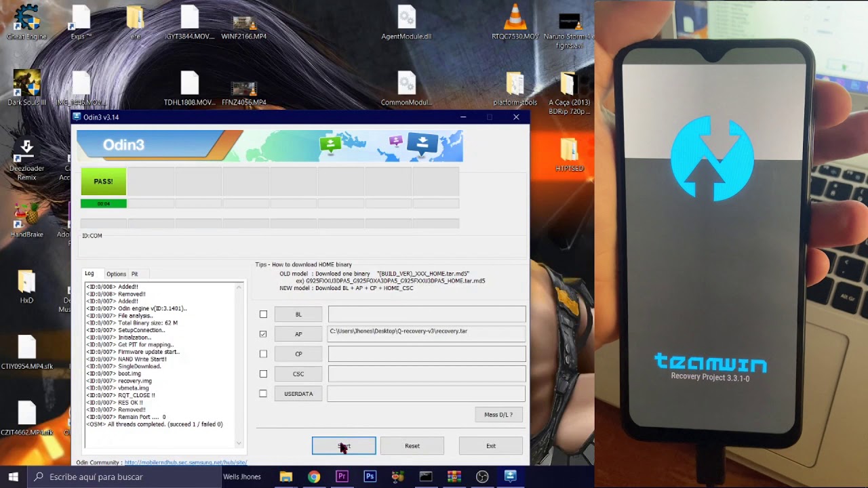Select CZIT4662.MP4.sfk file icon
Viewport: 868px width, 488px height.
(26, 418)
